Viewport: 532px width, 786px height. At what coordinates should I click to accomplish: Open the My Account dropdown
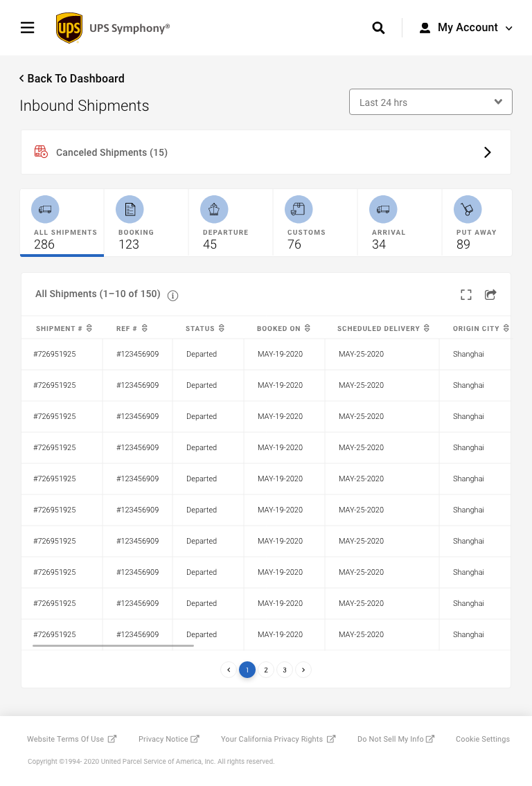(466, 28)
